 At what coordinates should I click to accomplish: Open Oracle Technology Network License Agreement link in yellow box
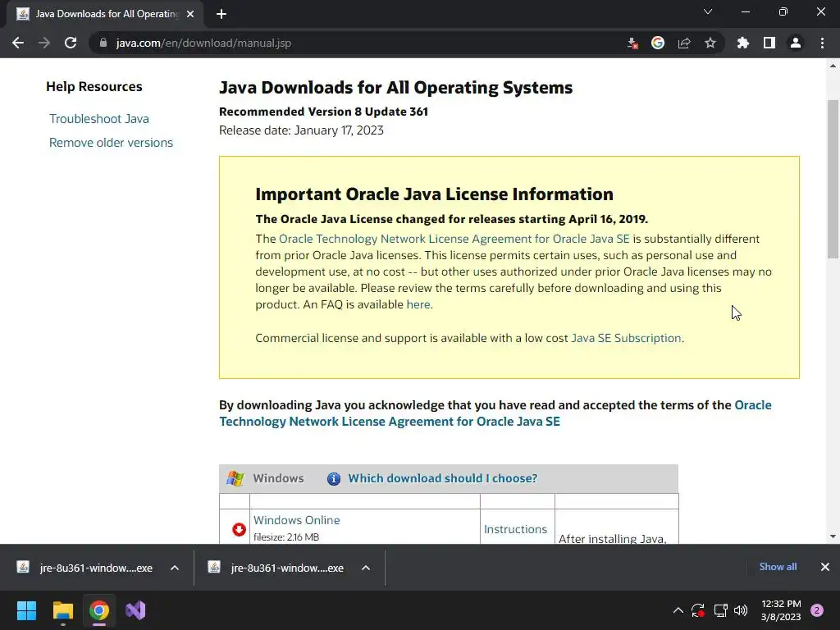coord(454,239)
